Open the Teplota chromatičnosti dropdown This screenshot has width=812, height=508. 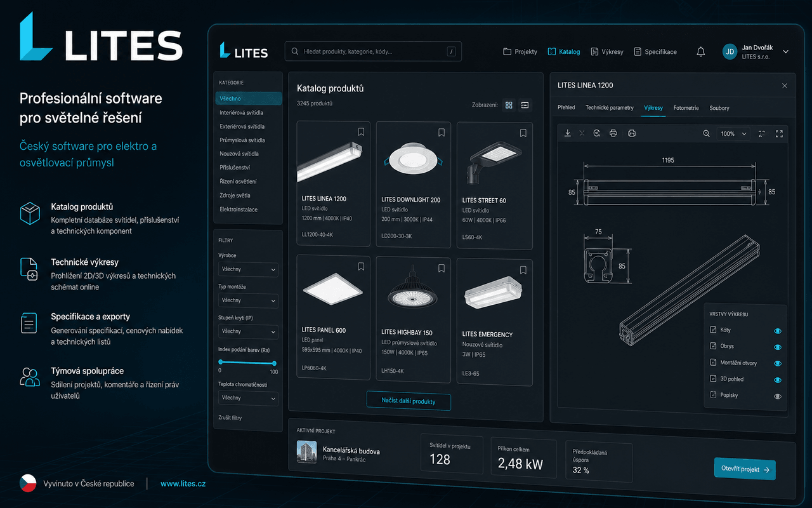pos(248,398)
